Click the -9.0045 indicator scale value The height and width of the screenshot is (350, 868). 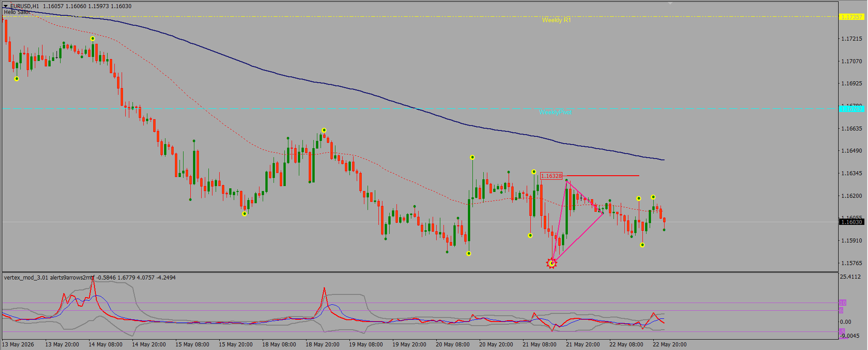(850, 336)
